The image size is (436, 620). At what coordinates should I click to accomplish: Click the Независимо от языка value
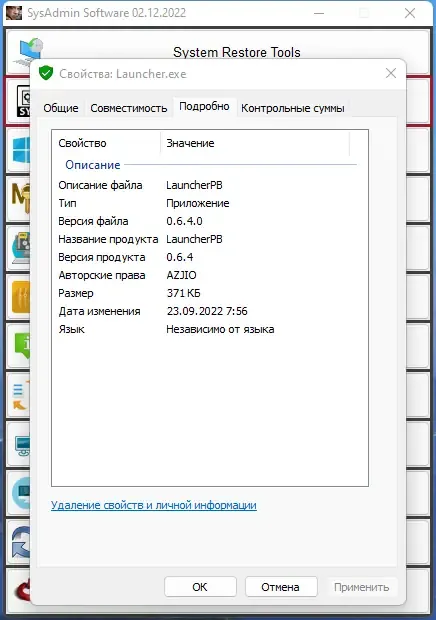[x=220, y=329]
